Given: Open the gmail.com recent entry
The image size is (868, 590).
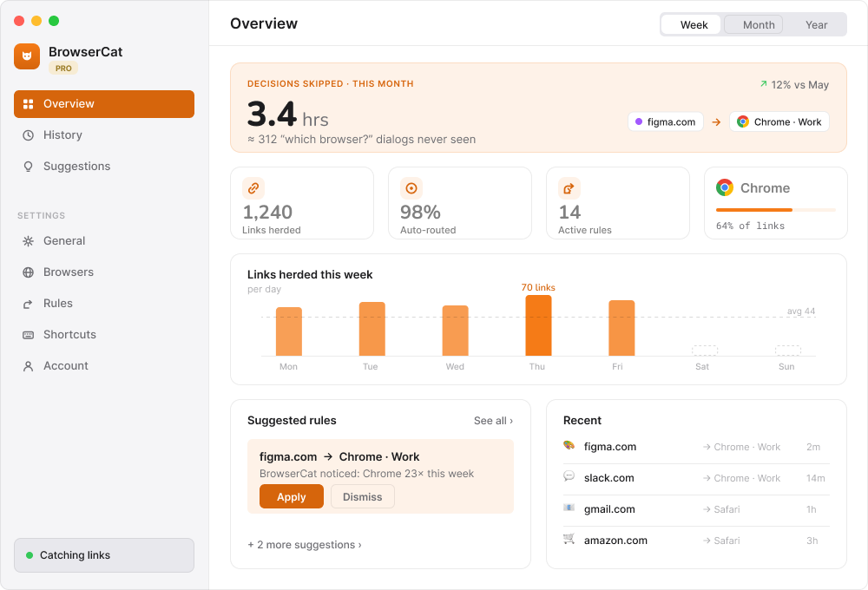Looking at the screenshot, I should [696, 509].
